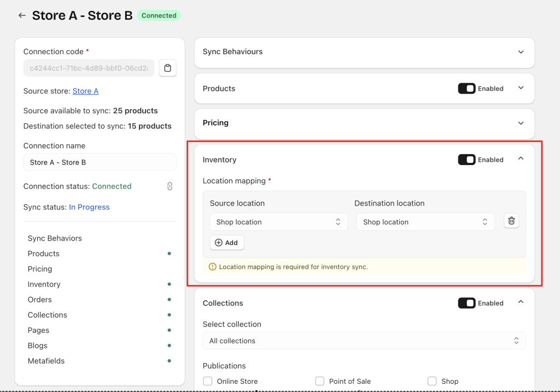This screenshot has height=392, width=560.
Task: Open the Select collection dropdown
Action: [x=364, y=341]
